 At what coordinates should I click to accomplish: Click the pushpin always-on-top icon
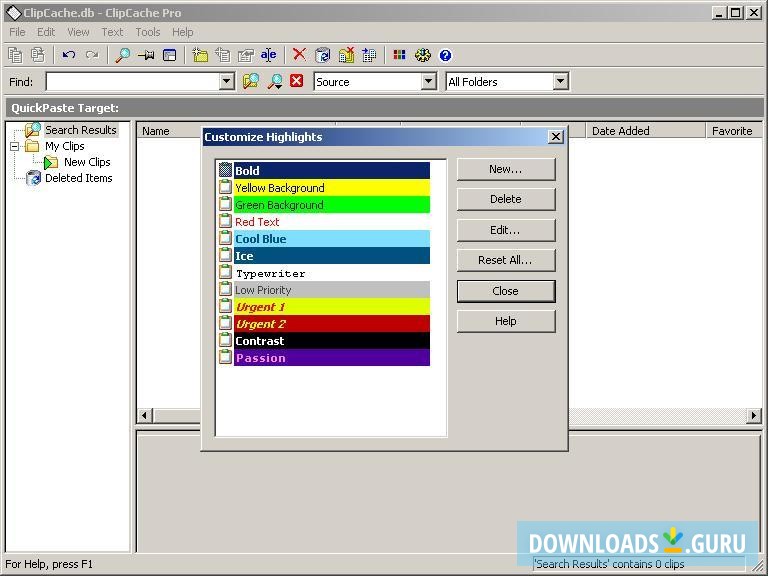pos(146,55)
